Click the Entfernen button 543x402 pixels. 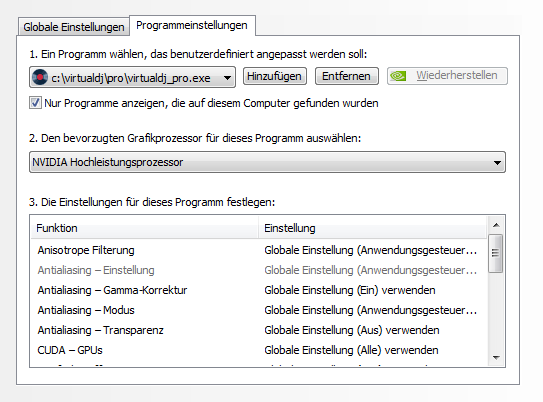coord(346,76)
